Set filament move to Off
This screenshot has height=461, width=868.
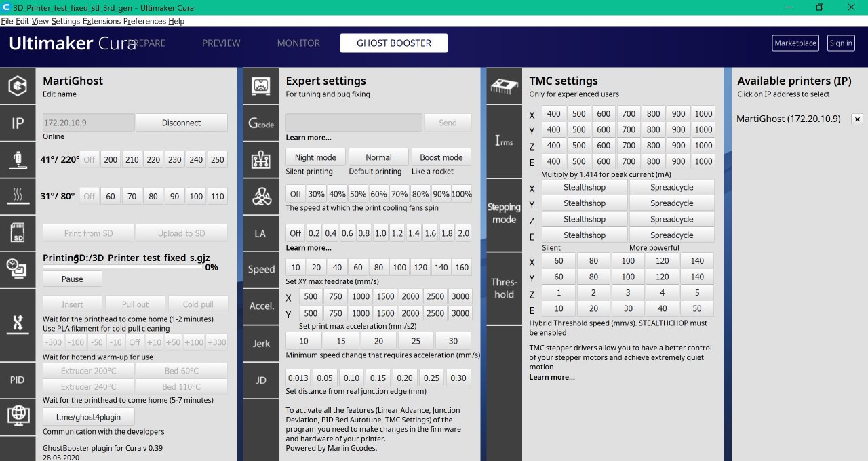[x=135, y=343]
